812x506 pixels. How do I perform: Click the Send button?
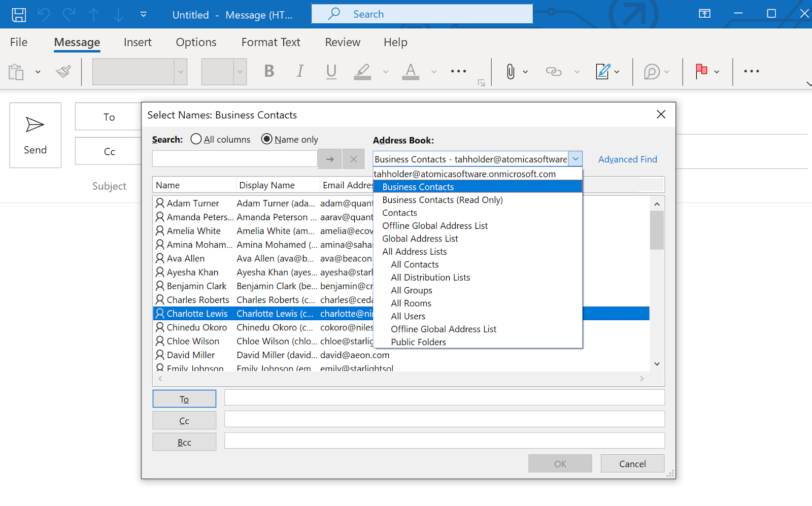(x=35, y=135)
